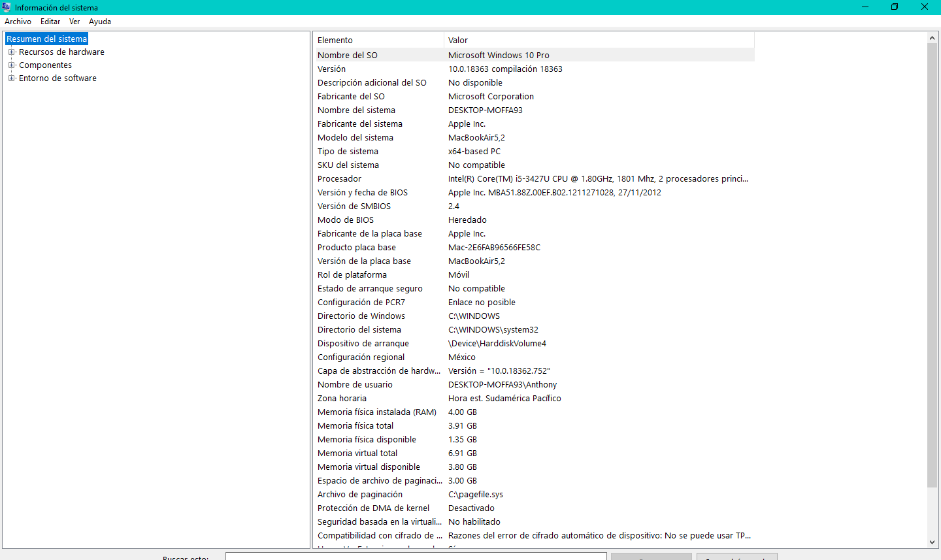
Task: Select value 'Heredado'
Action: [x=467, y=220]
